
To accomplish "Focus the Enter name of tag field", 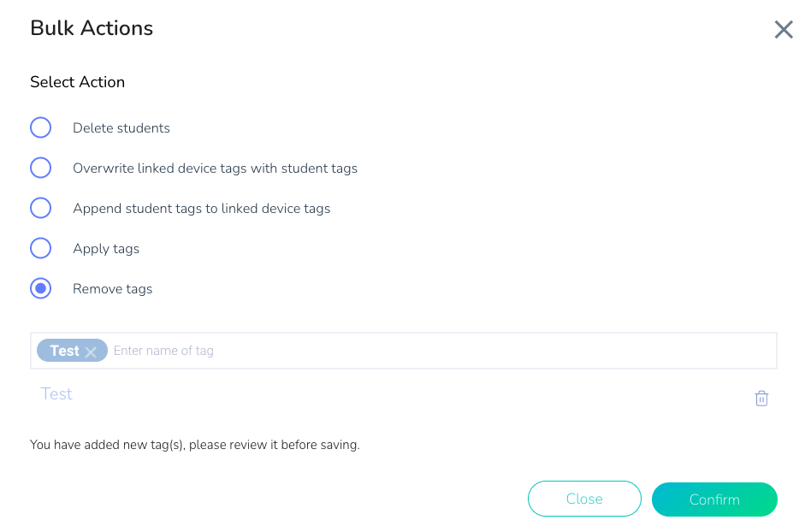I will (442, 351).
